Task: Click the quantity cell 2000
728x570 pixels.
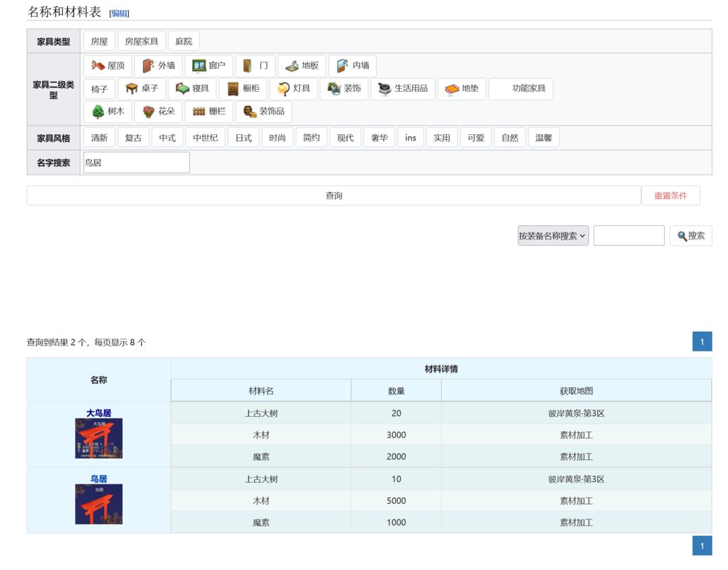Action: coord(396,457)
